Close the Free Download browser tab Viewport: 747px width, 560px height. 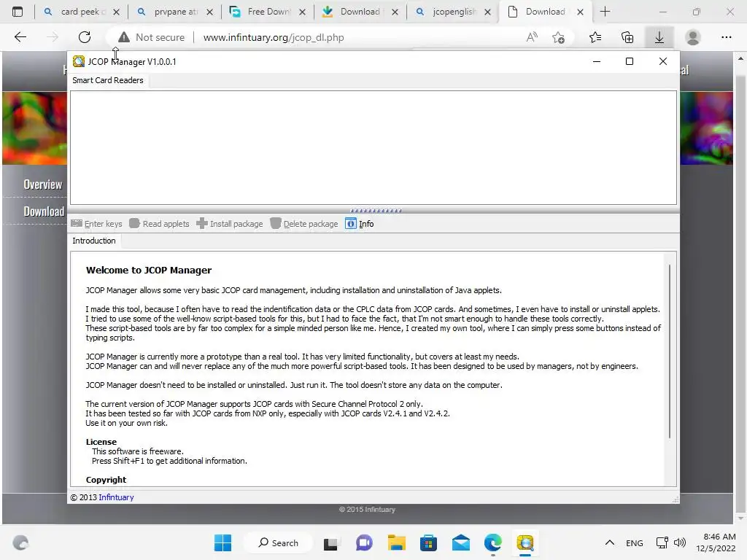click(x=302, y=12)
